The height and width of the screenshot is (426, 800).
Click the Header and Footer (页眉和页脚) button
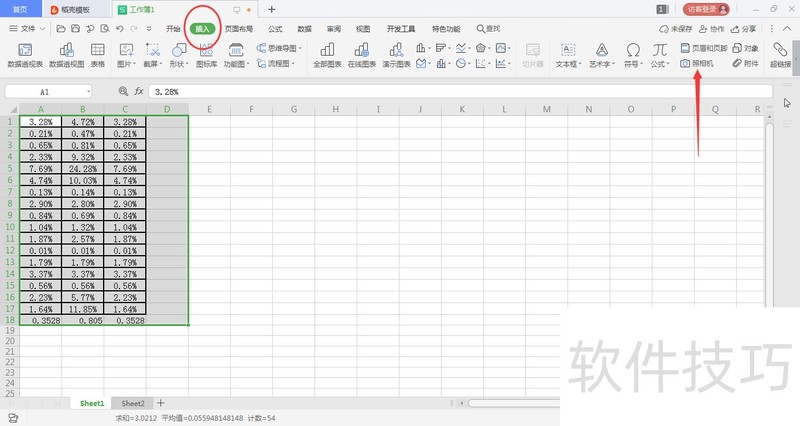704,48
